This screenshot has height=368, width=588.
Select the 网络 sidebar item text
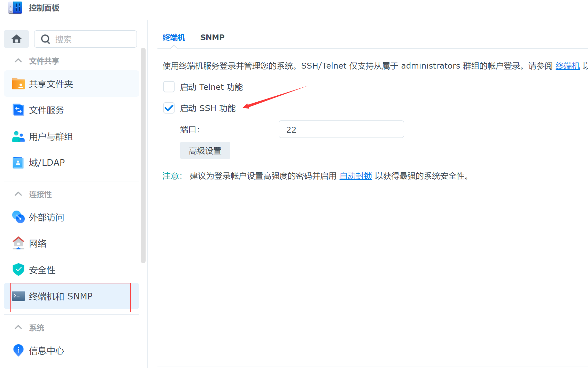pyautogui.click(x=38, y=243)
